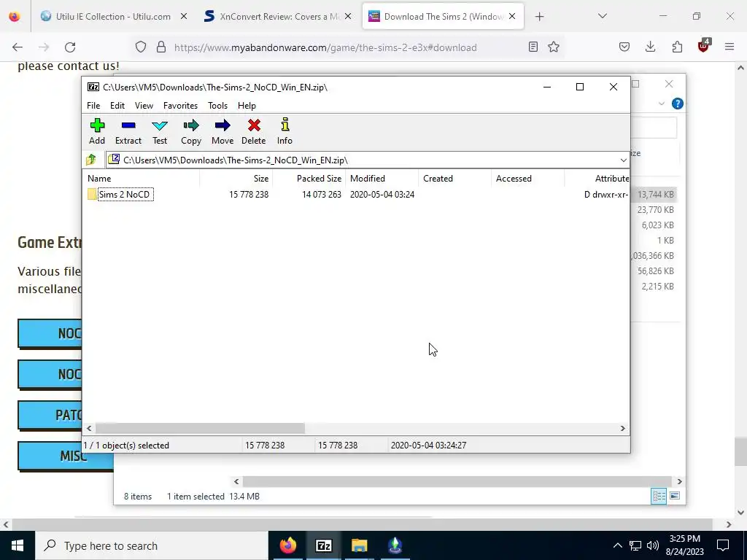Go up one folder level in 7-Zip
The image size is (747, 560).
point(91,160)
